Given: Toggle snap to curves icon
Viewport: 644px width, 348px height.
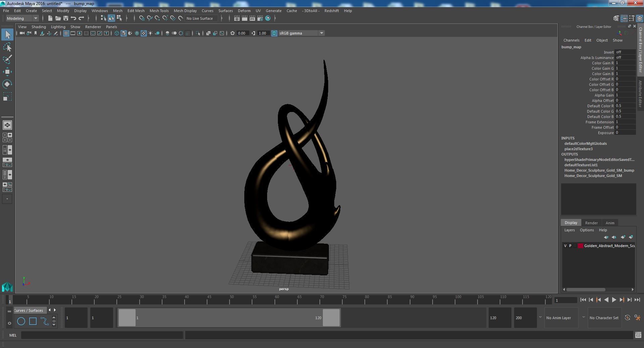Looking at the screenshot, I should click(150, 18).
